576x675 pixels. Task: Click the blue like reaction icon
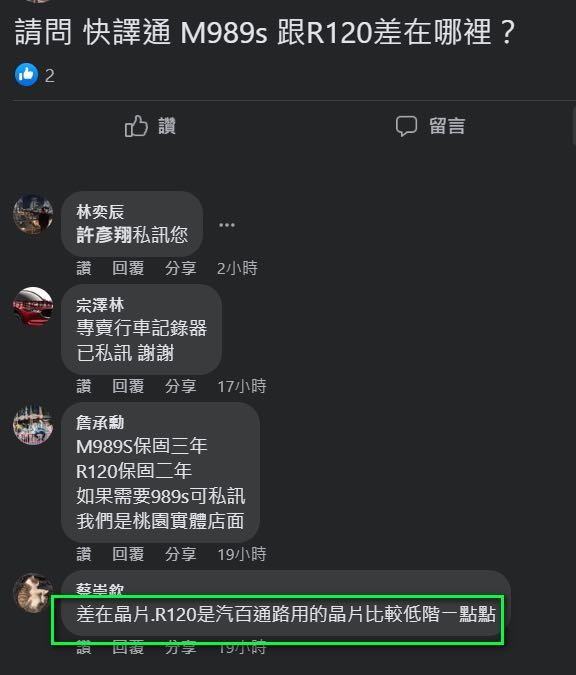27,74
